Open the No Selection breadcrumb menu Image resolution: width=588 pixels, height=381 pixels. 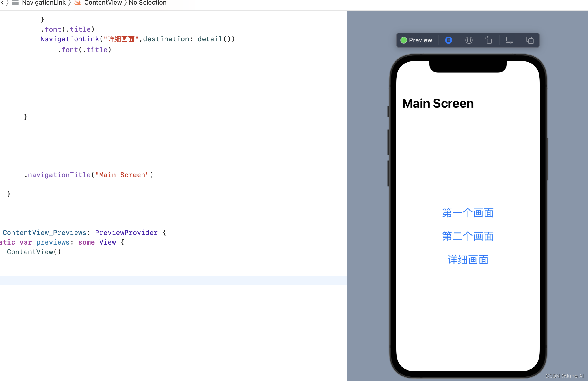pos(148,3)
